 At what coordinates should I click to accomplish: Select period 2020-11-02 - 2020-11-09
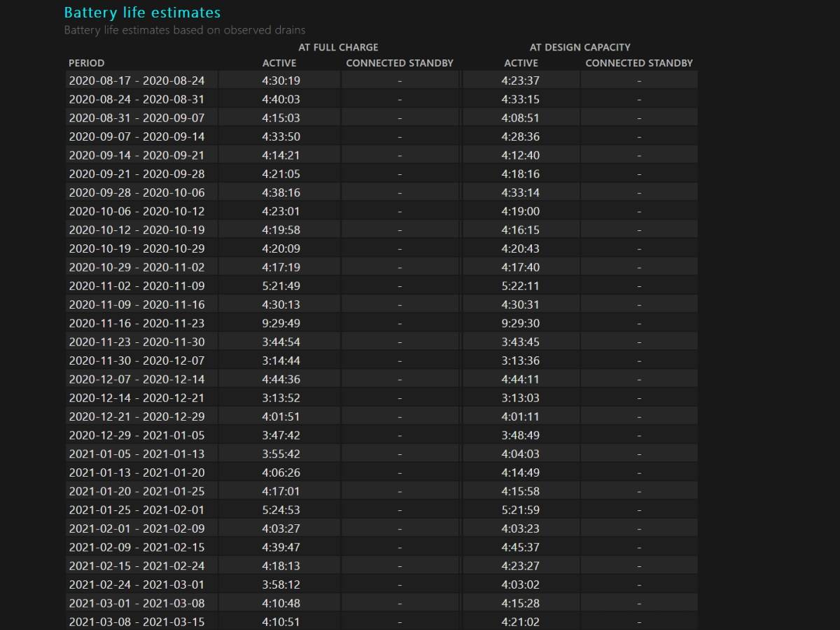136,286
